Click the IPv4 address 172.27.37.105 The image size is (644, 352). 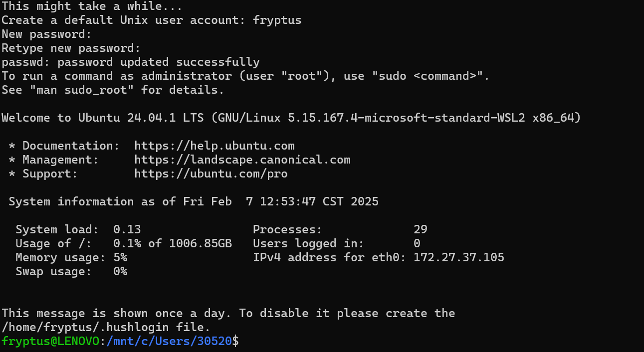click(459, 258)
